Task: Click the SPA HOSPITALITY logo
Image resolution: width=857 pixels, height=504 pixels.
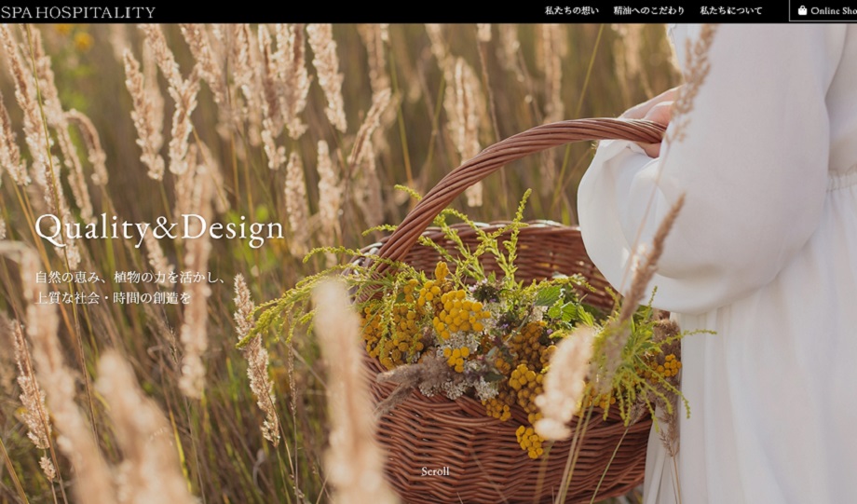Action: 77,12
